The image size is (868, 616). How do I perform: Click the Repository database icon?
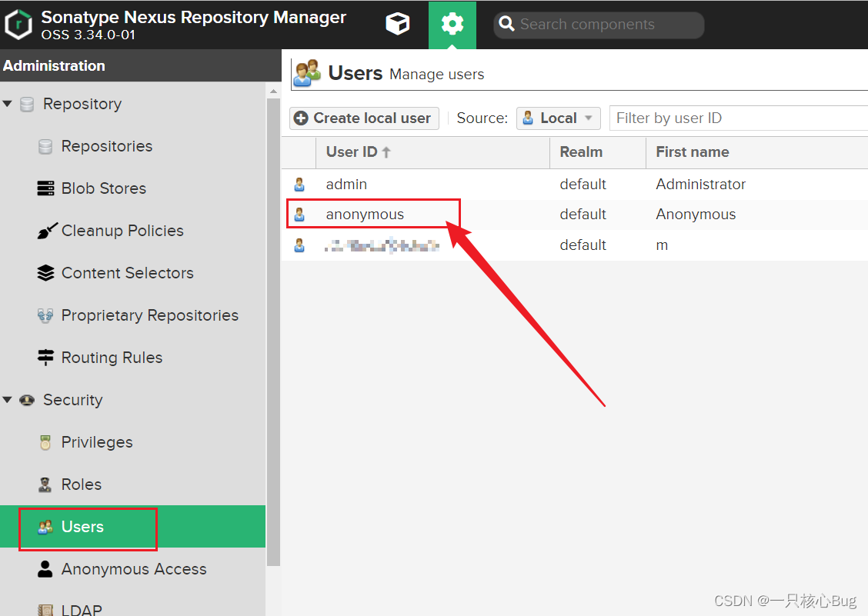pos(27,104)
